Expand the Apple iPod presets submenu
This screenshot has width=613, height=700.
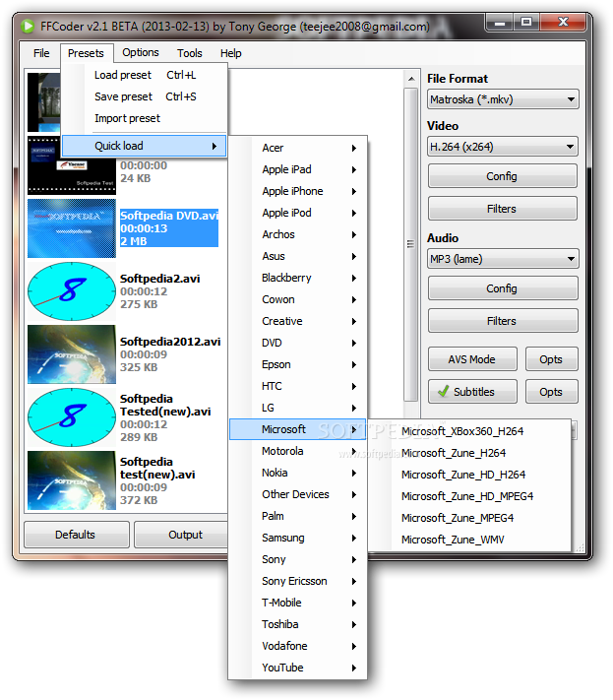pos(297,213)
